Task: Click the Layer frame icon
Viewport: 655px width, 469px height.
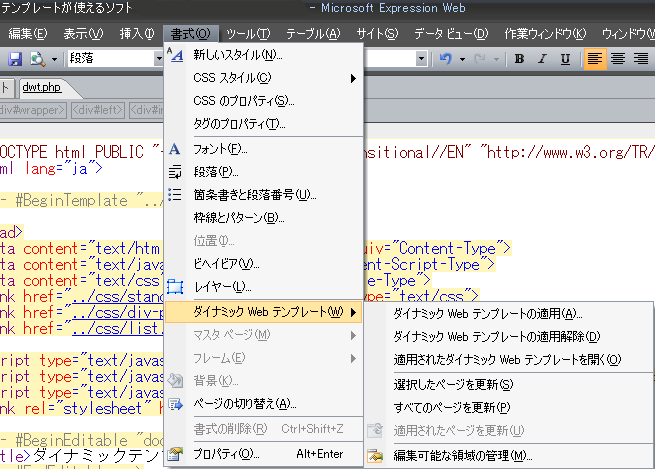Action: [x=175, y=286]
